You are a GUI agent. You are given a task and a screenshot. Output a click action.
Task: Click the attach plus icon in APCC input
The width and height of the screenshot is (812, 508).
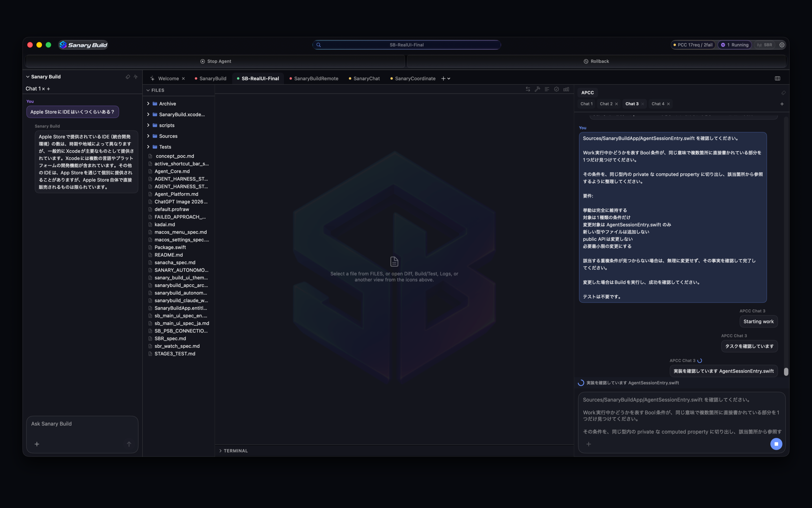[x=588, y=444]
